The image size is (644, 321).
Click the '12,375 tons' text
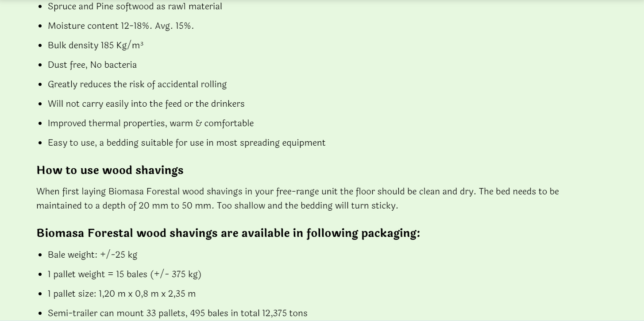click(x=285, y=313)
